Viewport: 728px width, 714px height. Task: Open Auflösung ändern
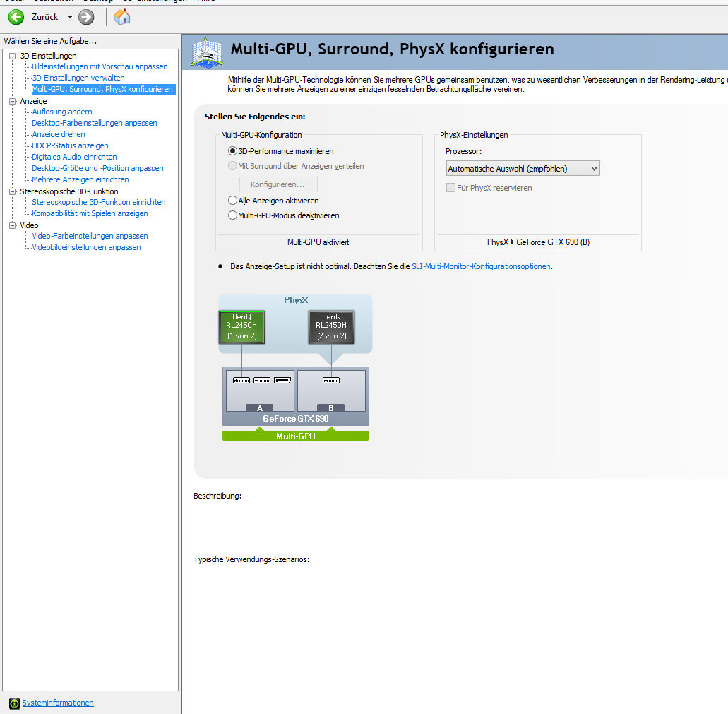61,112
